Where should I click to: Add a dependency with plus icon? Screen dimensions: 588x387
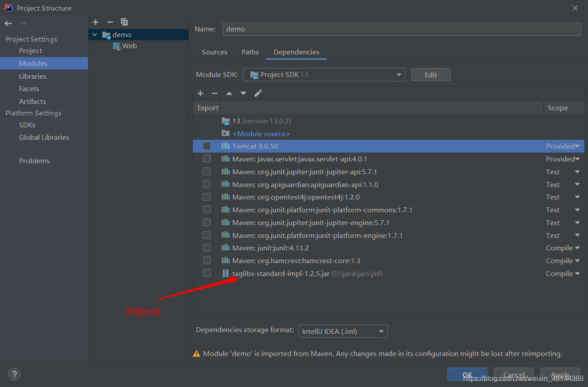click(x=200, y=93)
